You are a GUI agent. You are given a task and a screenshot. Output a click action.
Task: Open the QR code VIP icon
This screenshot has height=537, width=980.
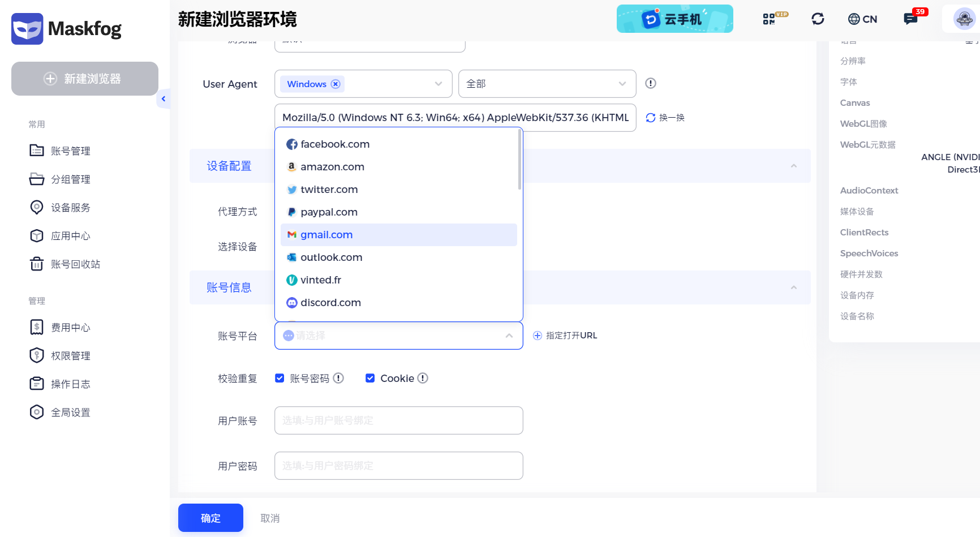tap(775, 19)
